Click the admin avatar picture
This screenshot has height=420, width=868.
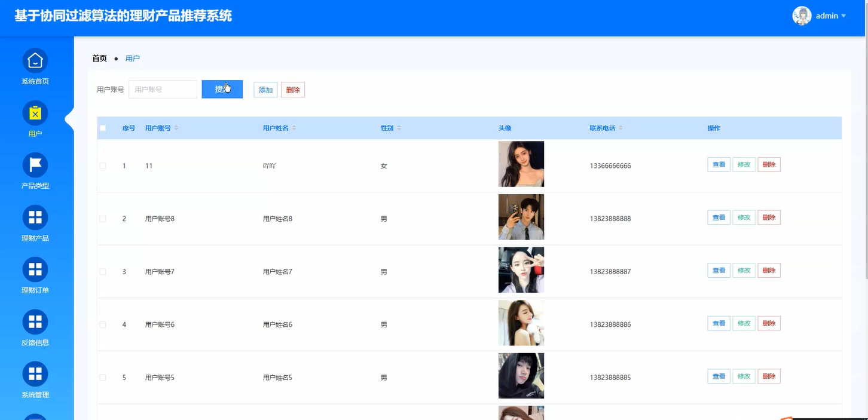coord(802,16)
